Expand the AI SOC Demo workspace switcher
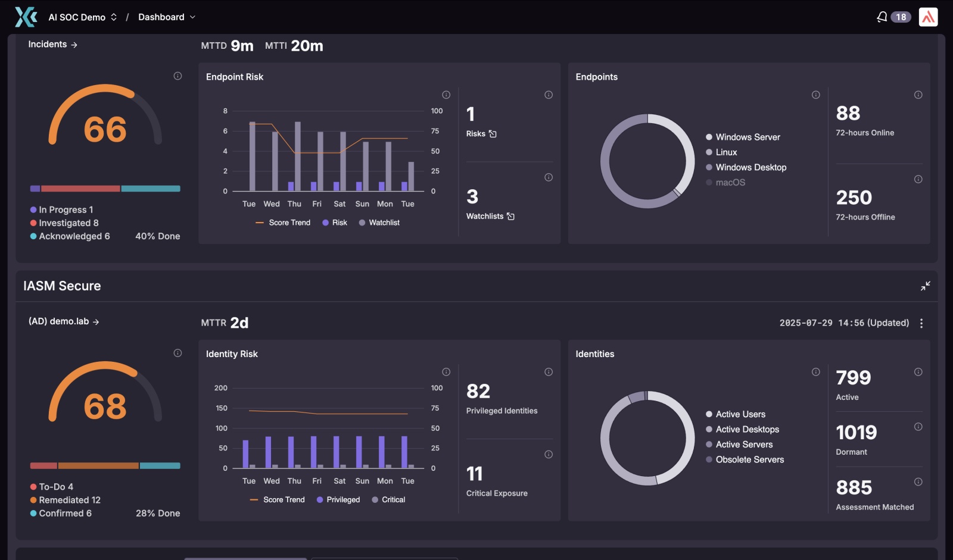The image size is (953, 560). [83, 17]
